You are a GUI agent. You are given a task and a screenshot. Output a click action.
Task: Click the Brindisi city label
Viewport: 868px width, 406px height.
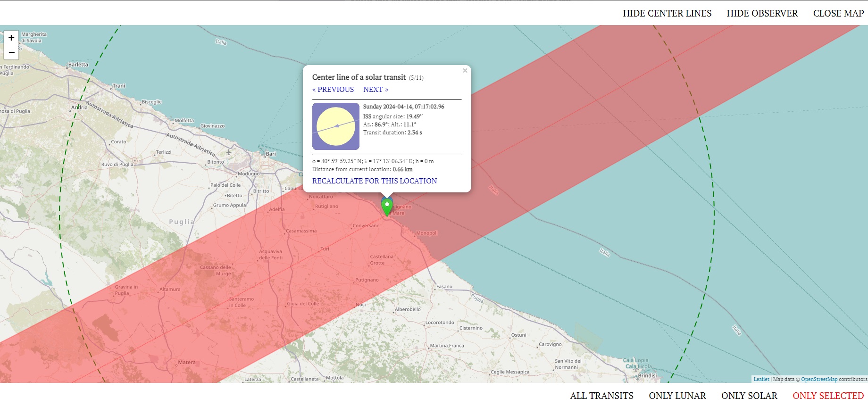coord(647,375)
